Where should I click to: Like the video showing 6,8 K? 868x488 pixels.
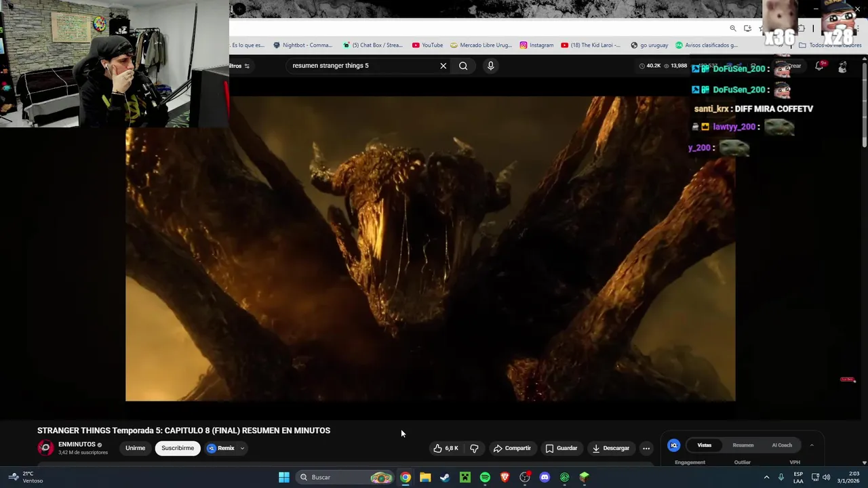tap(446, 448)
